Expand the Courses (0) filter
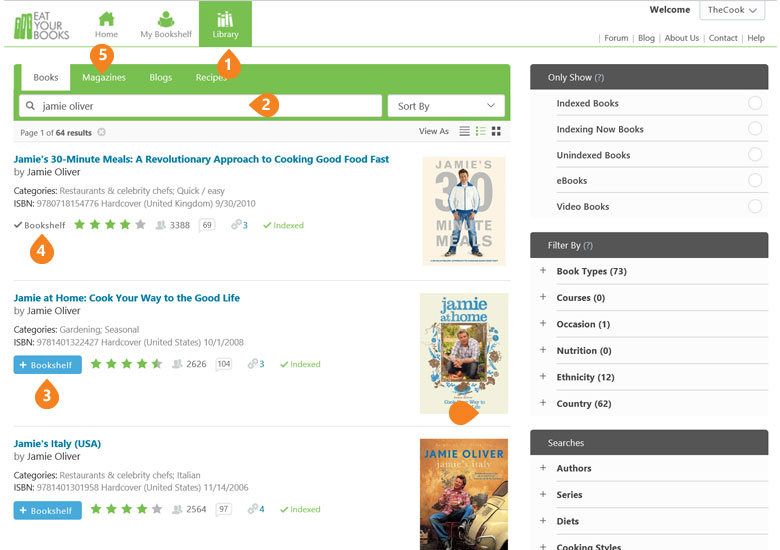The width and height of the screenshot is (780, 550). 543,297
